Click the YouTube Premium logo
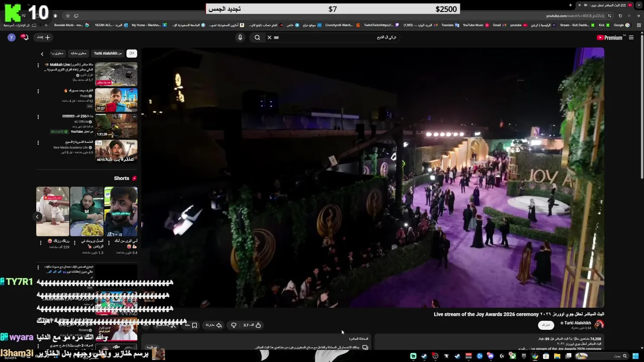Image resolution: width=644 pixels, height=362 pixels. point(610,38)
